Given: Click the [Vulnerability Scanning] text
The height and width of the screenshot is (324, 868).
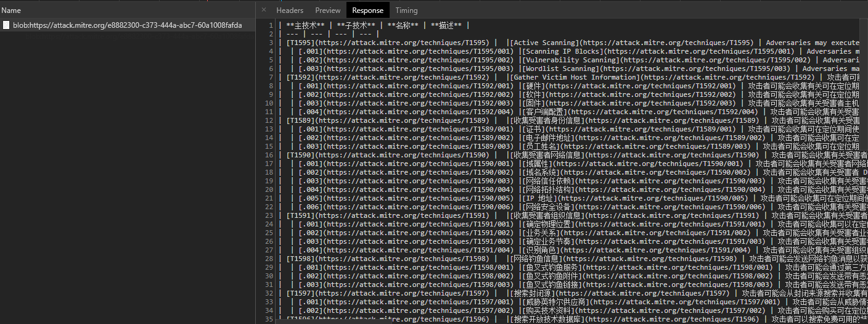Looking at the screenshot, I should pyautogui.click(x=570, y=60).
